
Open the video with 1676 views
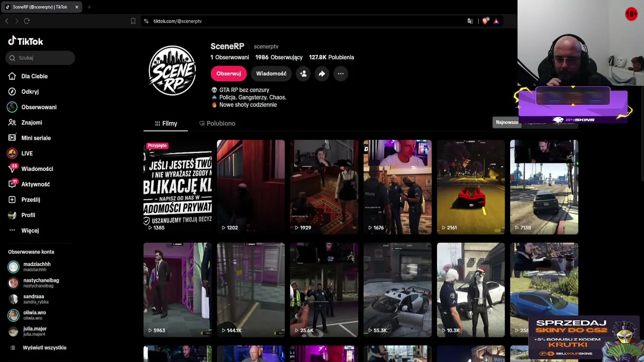point(397,187)
